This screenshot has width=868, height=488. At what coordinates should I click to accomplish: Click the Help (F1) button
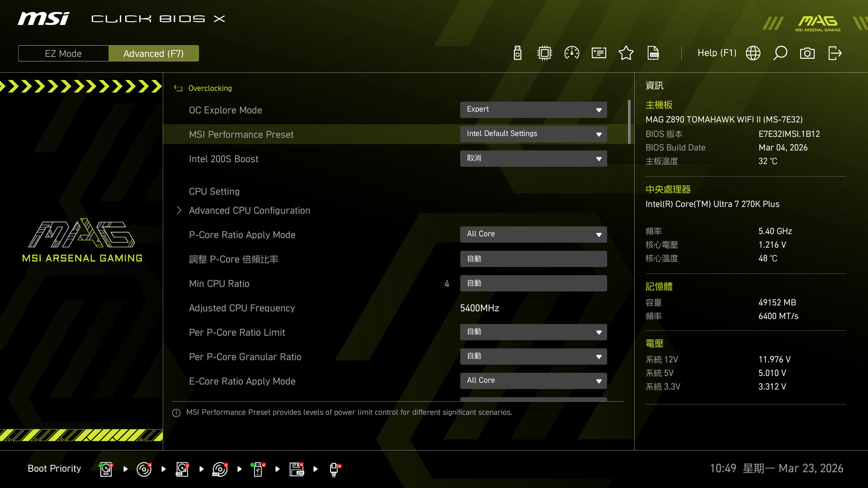click(717, 53)
